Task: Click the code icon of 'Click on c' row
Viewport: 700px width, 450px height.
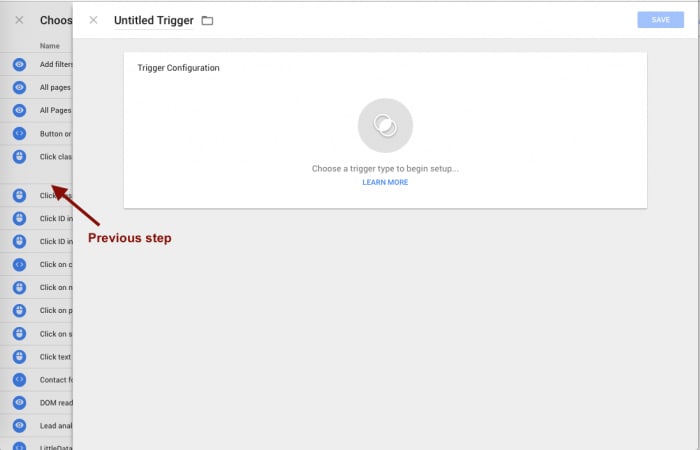Action: (19, 265)
